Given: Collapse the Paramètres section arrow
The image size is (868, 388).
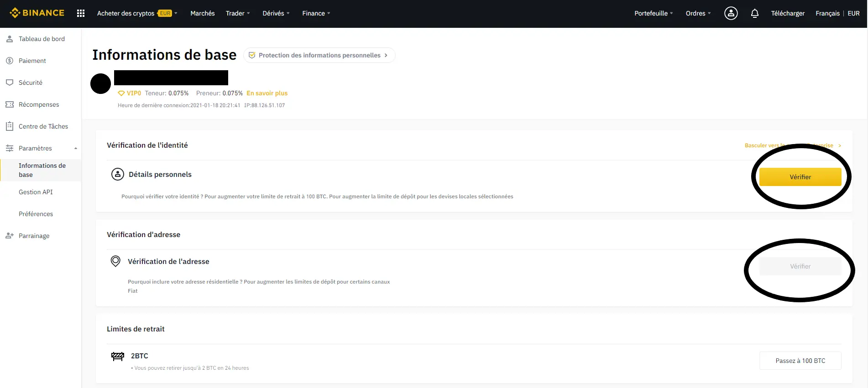Looking at the screenshot, I should click(76, 148).
